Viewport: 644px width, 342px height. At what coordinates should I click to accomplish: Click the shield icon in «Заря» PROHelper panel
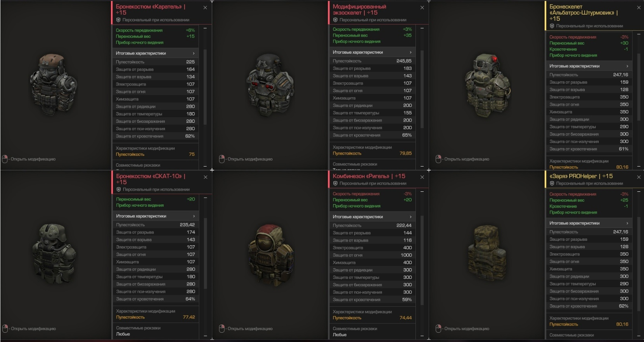click(552, 183)
